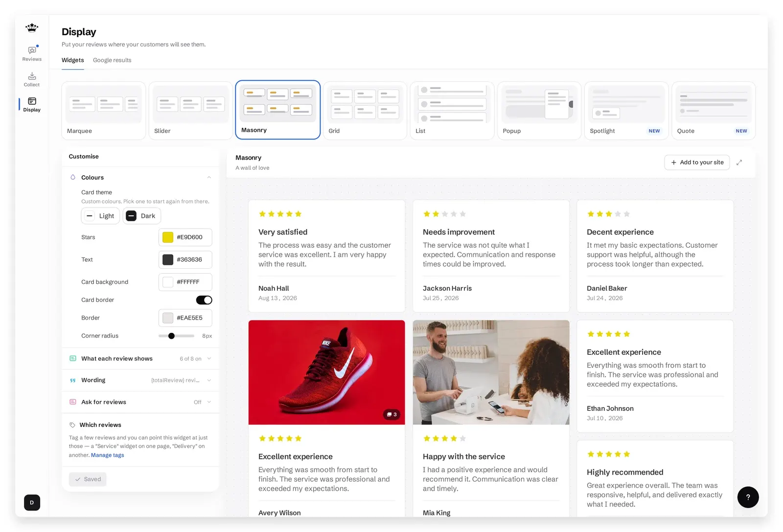The width and height of the screenshot is (783, 532).
Task: Click the Very satisfied review title
Action: coord(283,232)
